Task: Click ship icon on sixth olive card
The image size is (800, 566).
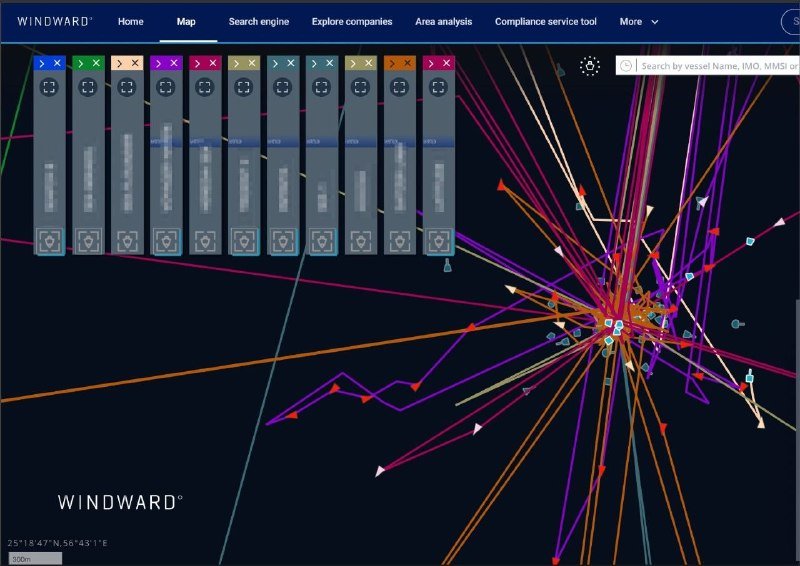Action: (244, 241)
